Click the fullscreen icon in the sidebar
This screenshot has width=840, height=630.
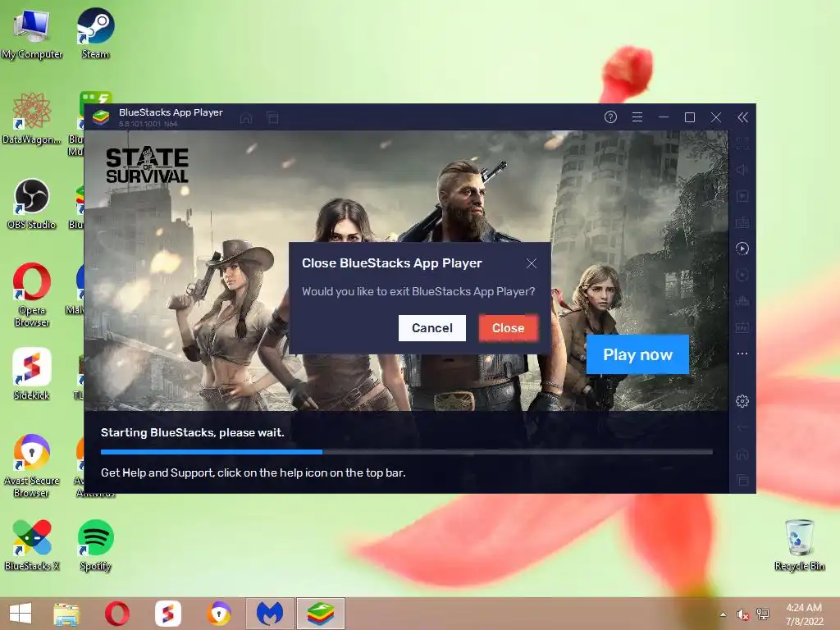[742, 144]
